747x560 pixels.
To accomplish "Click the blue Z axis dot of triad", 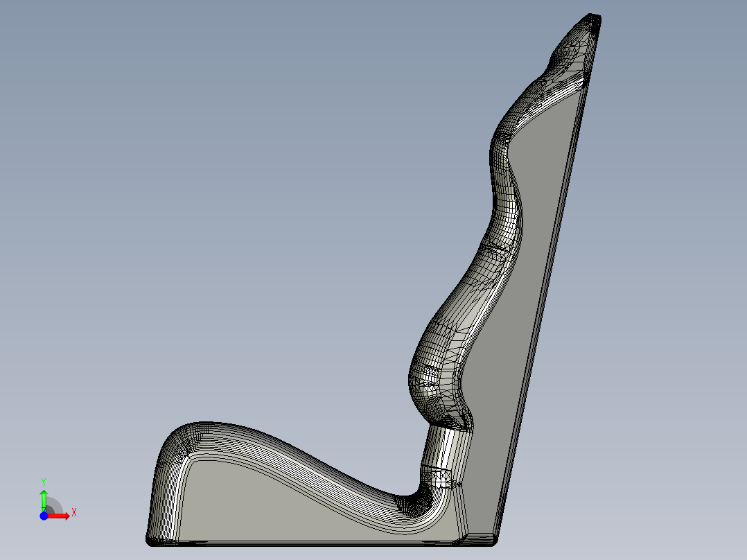I will (44, 516).
